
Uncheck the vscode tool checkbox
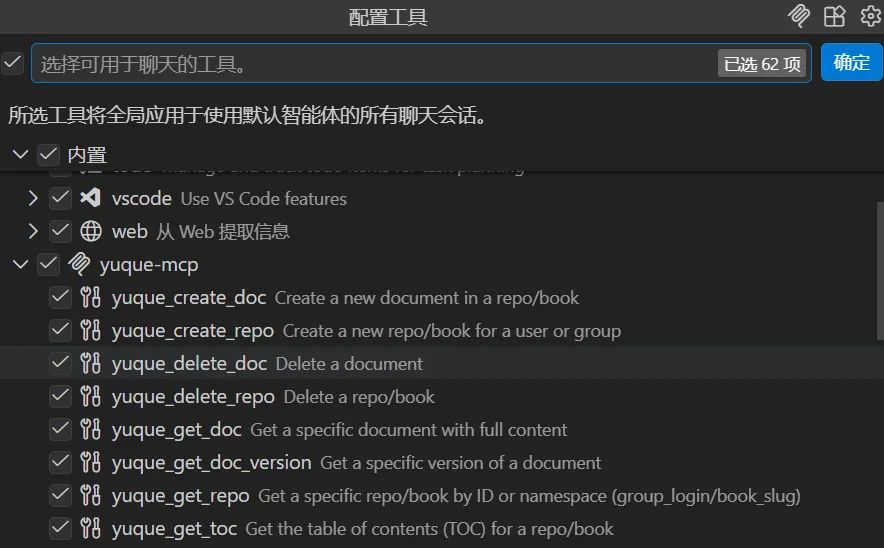(60, 198)
